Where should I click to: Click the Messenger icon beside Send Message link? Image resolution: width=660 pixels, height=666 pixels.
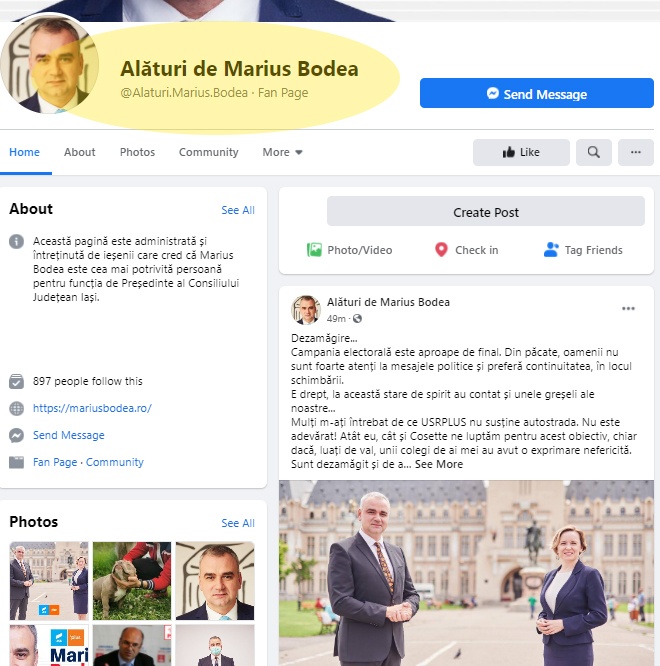click(17, 435)
